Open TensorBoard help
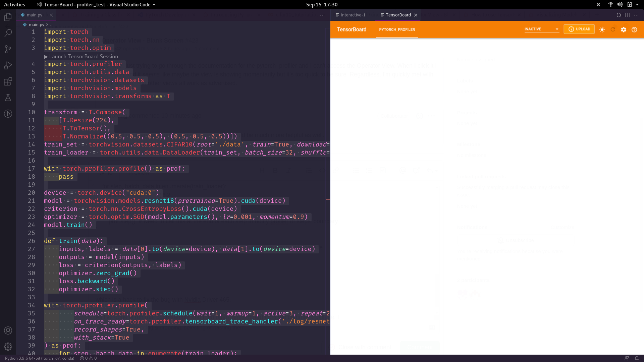The width and height of the screenshot is (644, 362). point(635,29)
